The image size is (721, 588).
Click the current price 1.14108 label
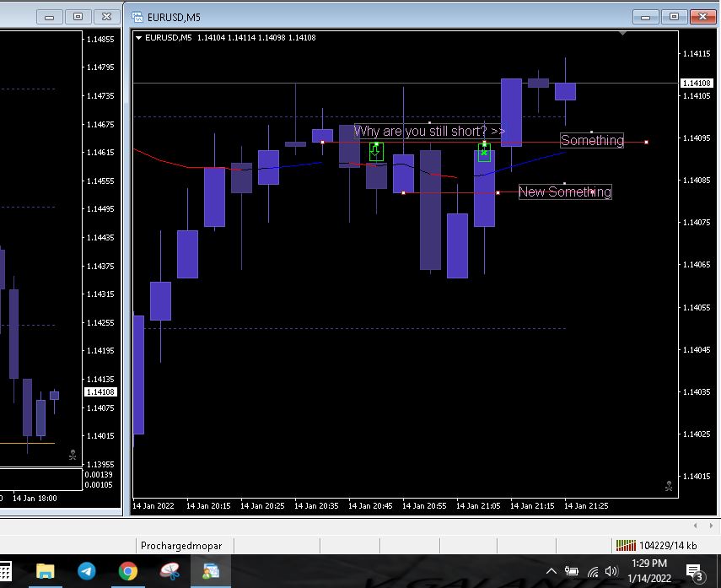[696, 83]
